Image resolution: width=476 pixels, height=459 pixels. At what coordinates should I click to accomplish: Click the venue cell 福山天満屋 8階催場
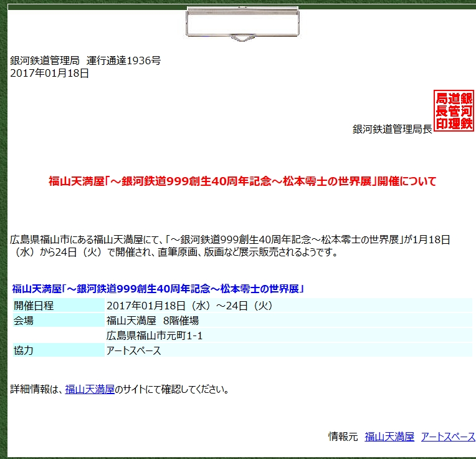pyautogui.click(x=288, y=320)
